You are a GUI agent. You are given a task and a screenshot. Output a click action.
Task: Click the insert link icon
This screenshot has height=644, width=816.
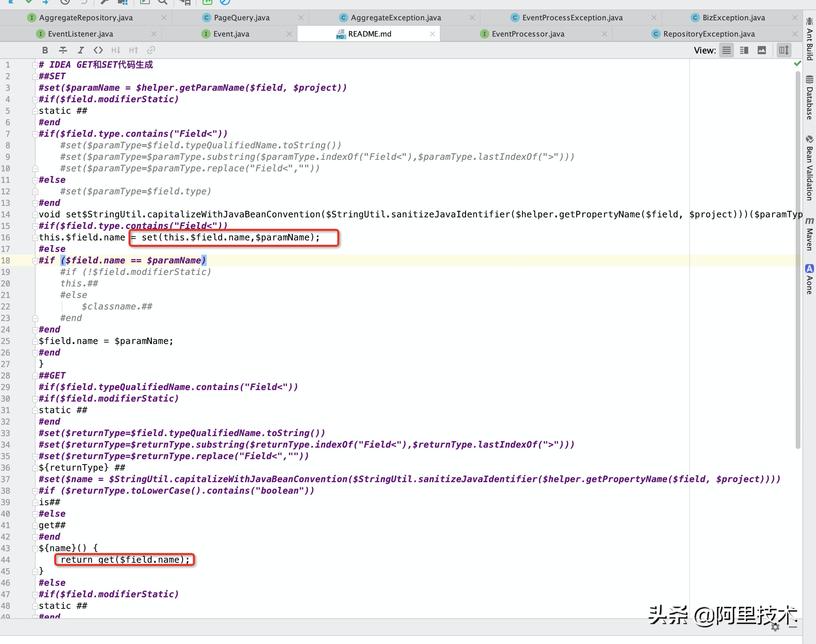(x=151, y=50)
